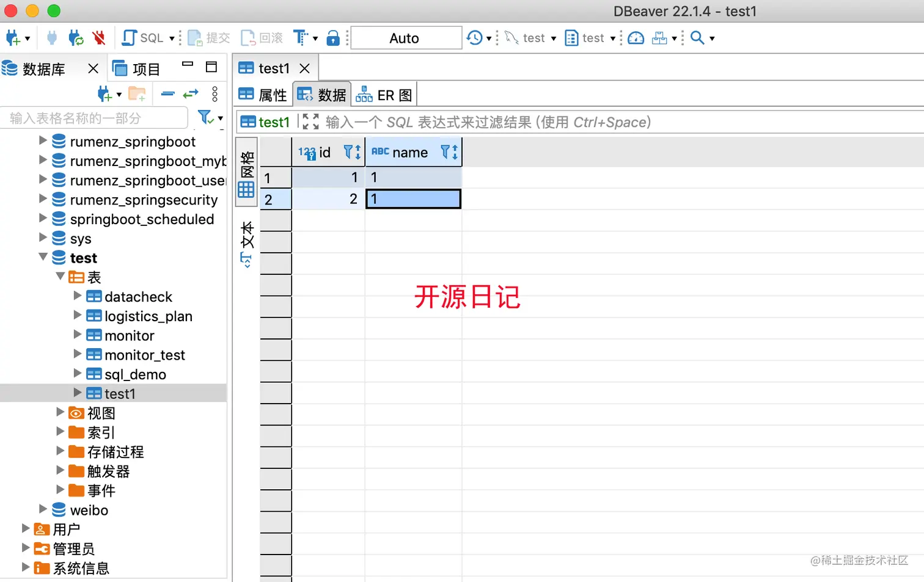Image resolution: width=924 pixels, height=582 pixels.
Task: Expand the springboot_scheduled database
Action: (x=43, y=218)
